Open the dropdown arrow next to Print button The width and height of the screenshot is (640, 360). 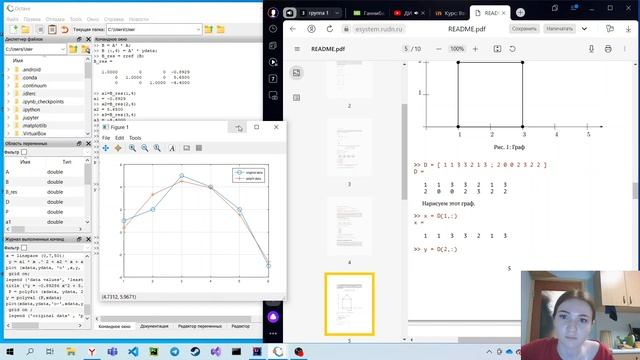[584, 29]
